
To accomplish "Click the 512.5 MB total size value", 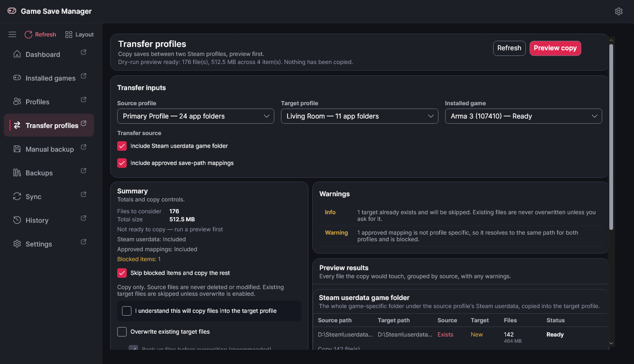I will coord(182,219).
